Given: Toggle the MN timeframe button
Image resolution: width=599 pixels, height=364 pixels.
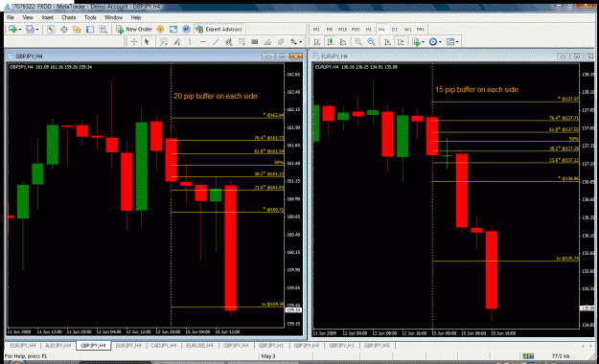Looking at the screenshot, I should tap(420, 30).
